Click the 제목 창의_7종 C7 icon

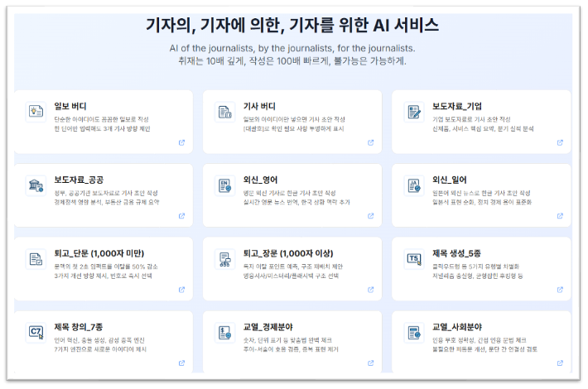point(36,333)
